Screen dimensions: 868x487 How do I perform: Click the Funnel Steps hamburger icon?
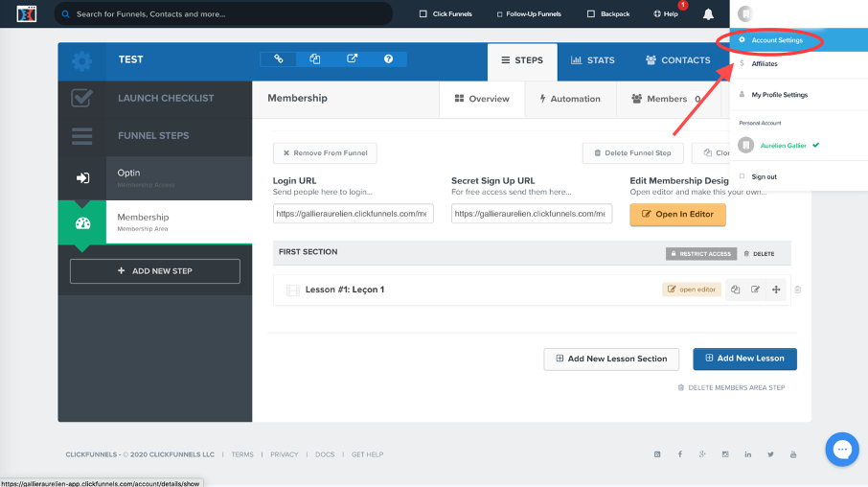coord(82,136)
